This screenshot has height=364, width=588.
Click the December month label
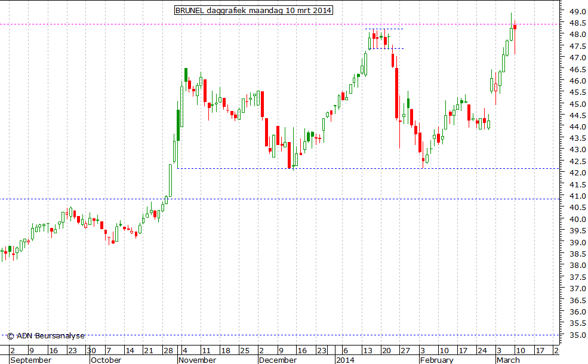pos(278,360)
